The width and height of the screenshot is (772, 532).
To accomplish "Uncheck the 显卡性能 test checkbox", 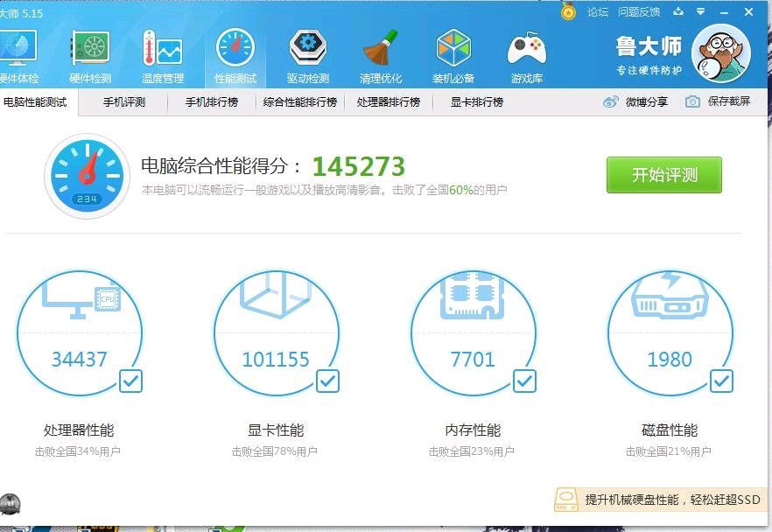I will 327,381.
